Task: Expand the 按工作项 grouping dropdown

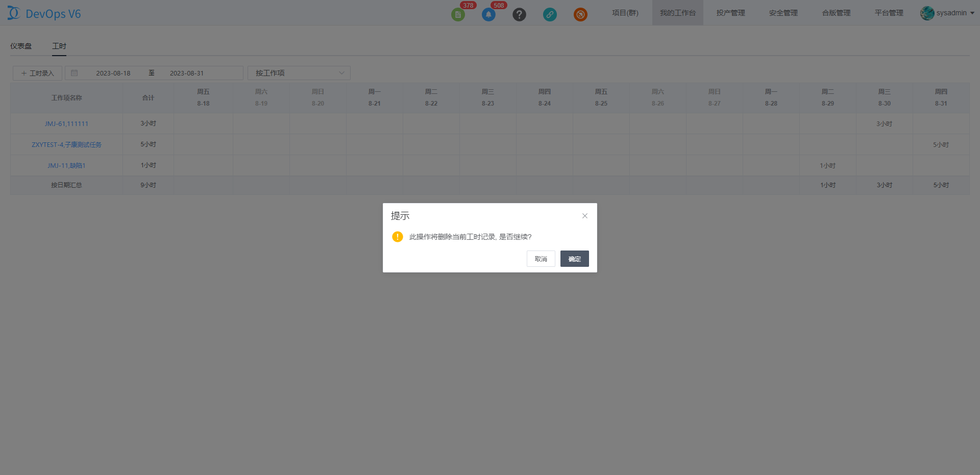Action: pos(299,73)
